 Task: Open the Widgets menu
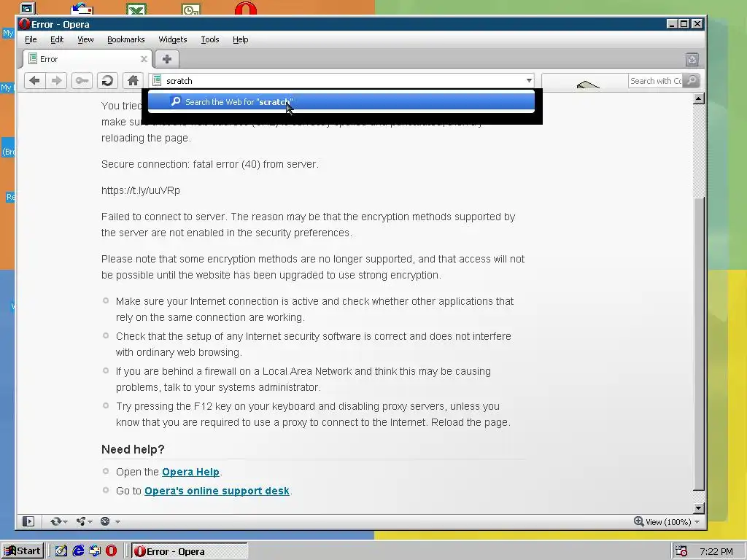click(172, 39)
